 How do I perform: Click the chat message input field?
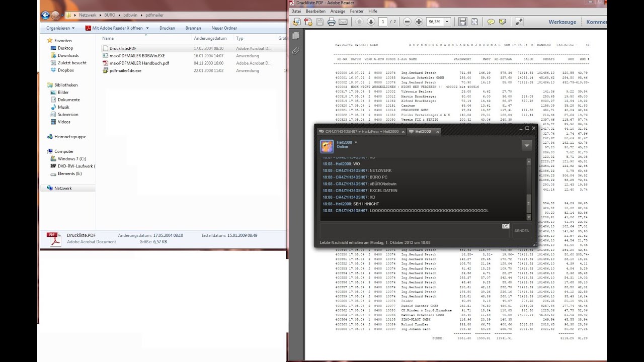(x=415, y=231)
